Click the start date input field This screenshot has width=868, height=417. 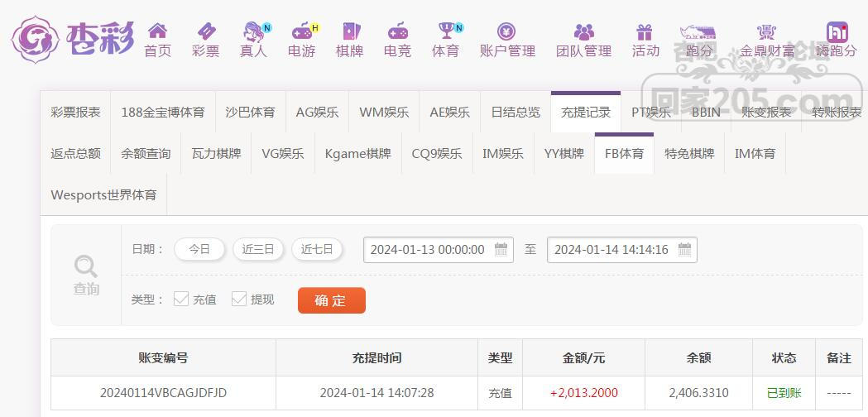tap(428, 249)
